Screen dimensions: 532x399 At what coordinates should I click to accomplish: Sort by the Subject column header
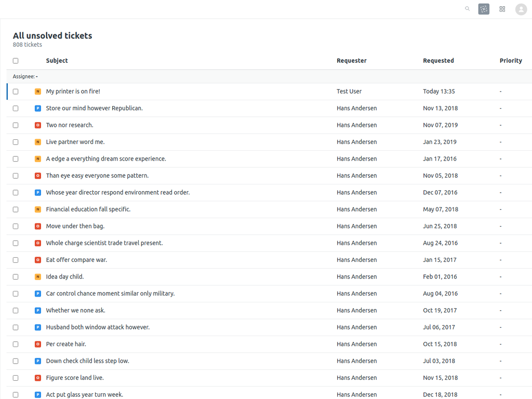point(57,61)
